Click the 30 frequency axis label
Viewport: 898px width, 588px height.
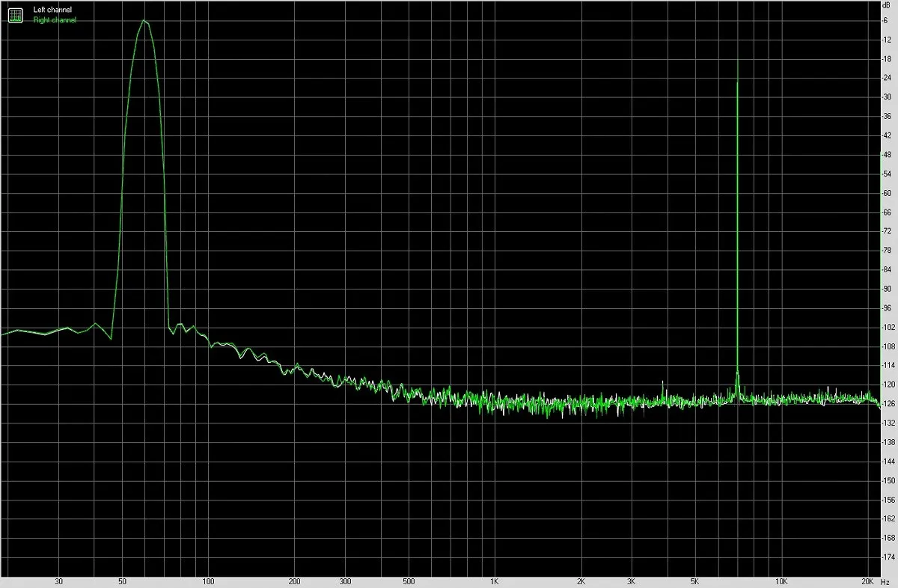coord(58,581)
